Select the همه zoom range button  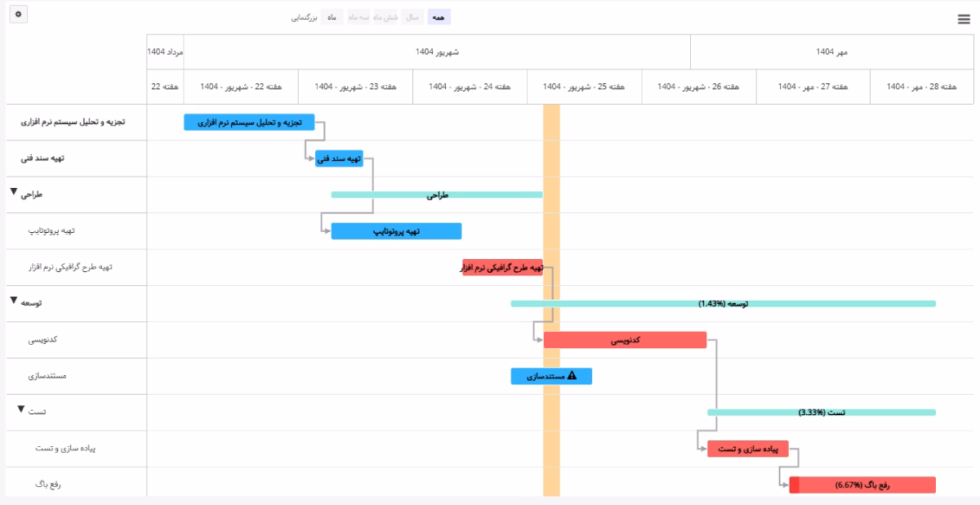439,16
